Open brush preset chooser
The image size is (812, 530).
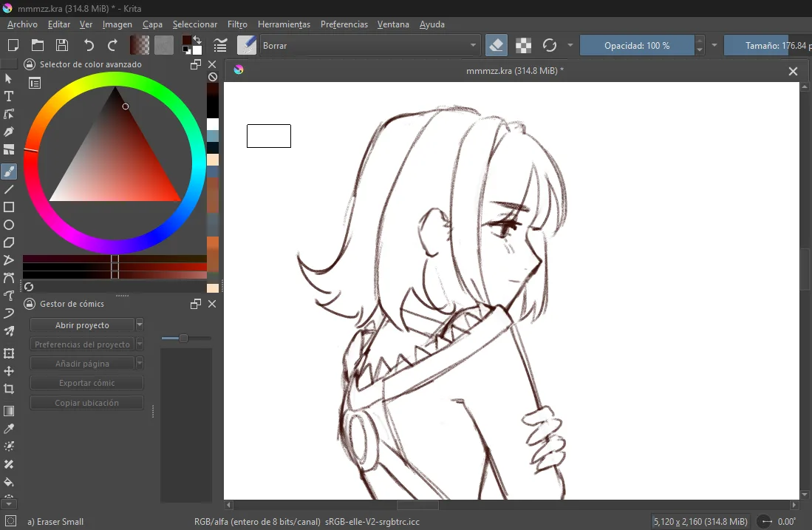click(x=247, y=46)
